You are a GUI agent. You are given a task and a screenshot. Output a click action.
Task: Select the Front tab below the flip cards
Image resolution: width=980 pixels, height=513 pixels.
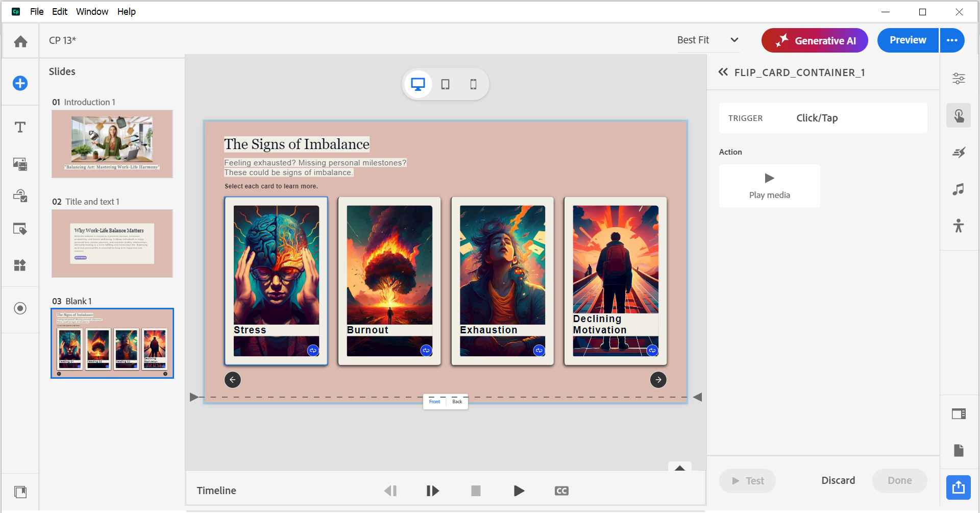pyautogui.click(x=434, y=402)
